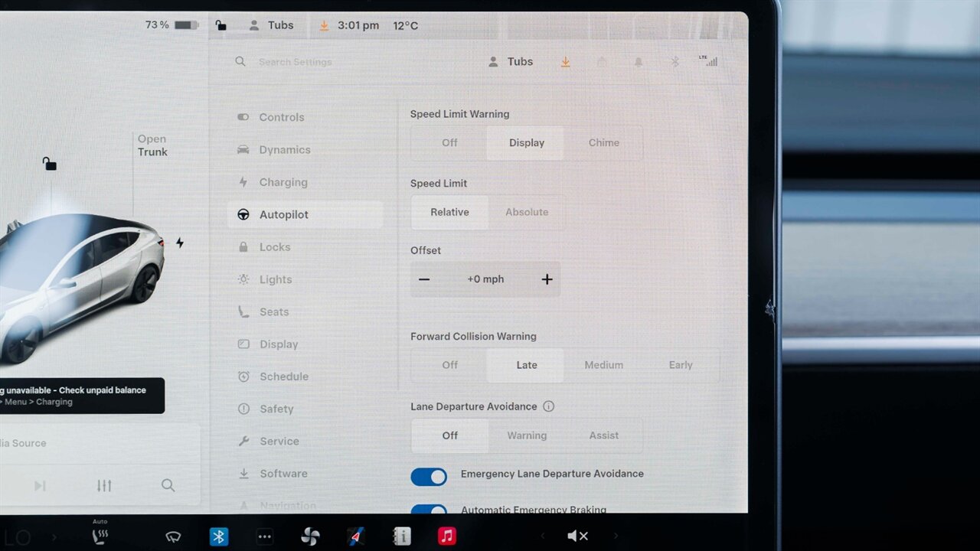
Task: Open the Bluetooth app in the dock
Action: coord(219,536)
